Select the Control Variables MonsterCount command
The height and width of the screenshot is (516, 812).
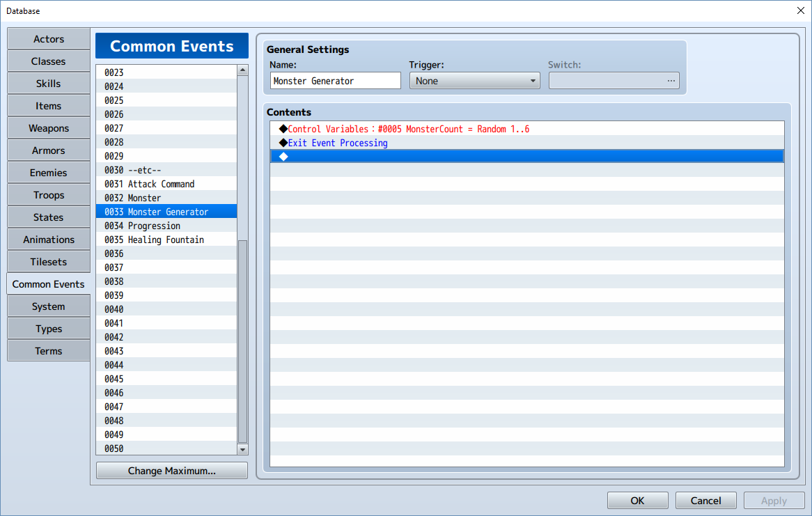pos(527,129)
